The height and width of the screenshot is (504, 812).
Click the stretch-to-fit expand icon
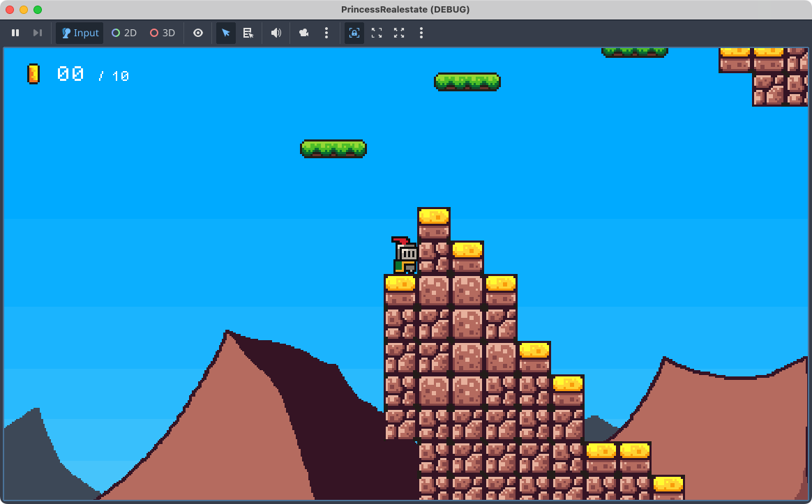(399, 33)
